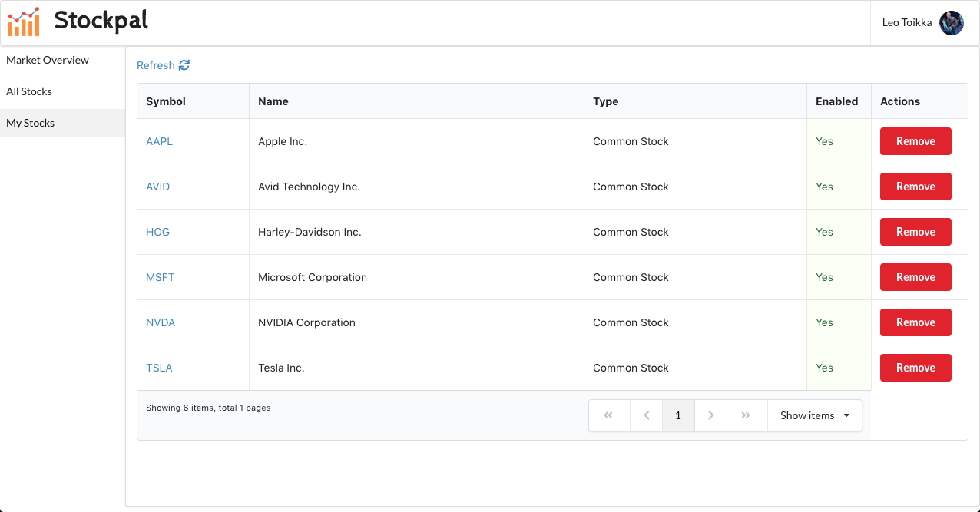Jump to last page double-chevron icon

point(747,415)
